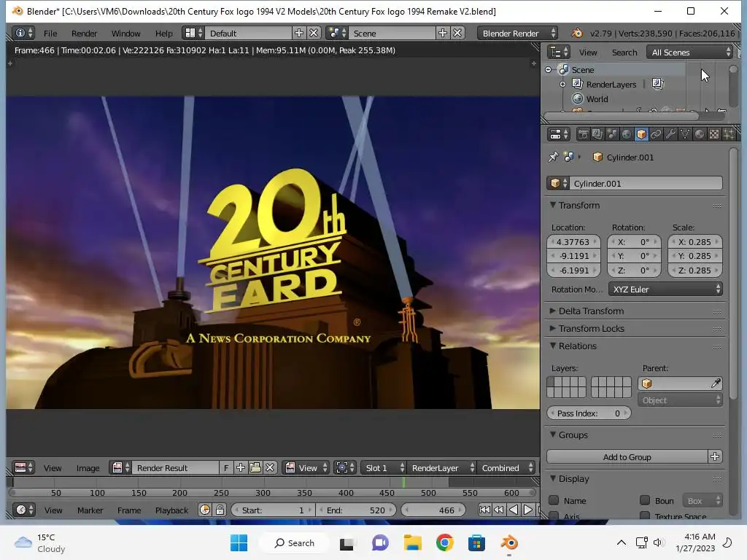Open the Material properties tab (sphere)
Screen dimensions: 747x560
pyautogui.click(x=700, y=135)
